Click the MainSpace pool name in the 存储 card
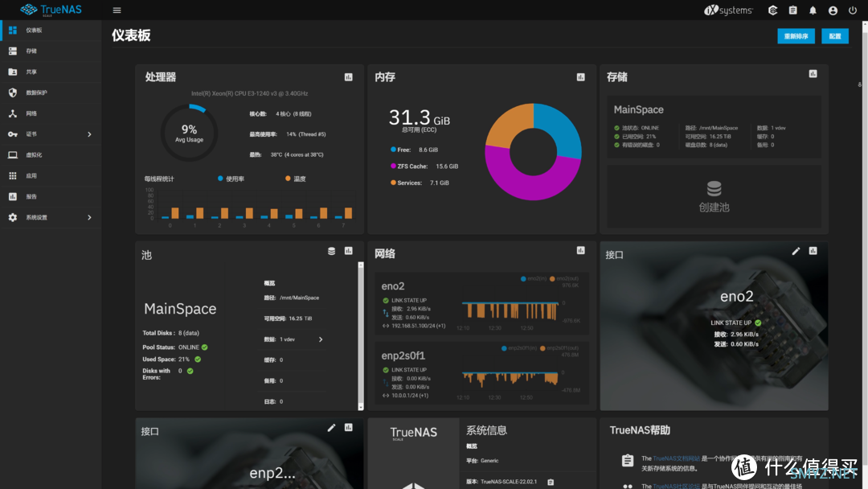The width and height of the screenshot is (868, 489). pyautogui.click(x=638, y=109)
